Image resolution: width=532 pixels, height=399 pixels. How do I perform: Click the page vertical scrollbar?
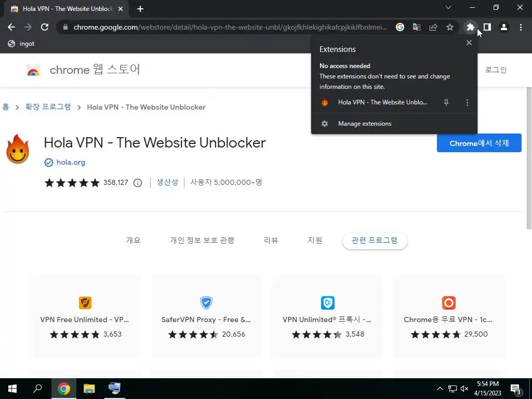click(529, 158)
